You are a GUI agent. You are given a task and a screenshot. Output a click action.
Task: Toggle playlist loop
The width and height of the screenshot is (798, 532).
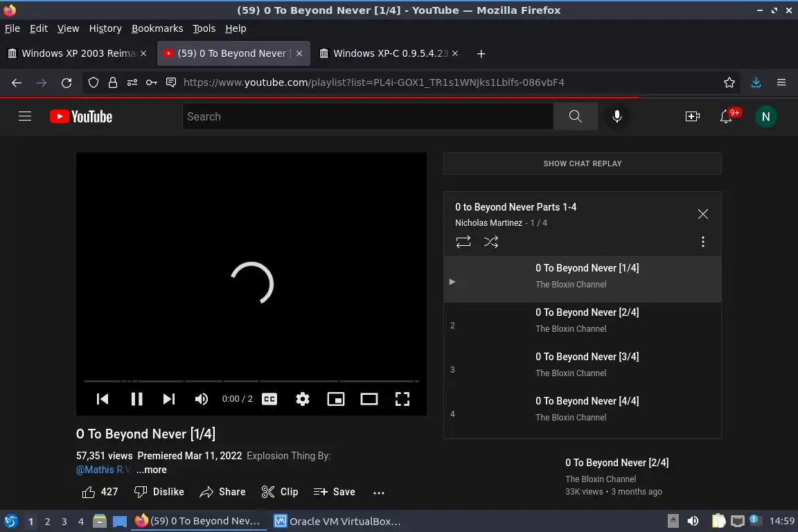[x=463, y=241]
